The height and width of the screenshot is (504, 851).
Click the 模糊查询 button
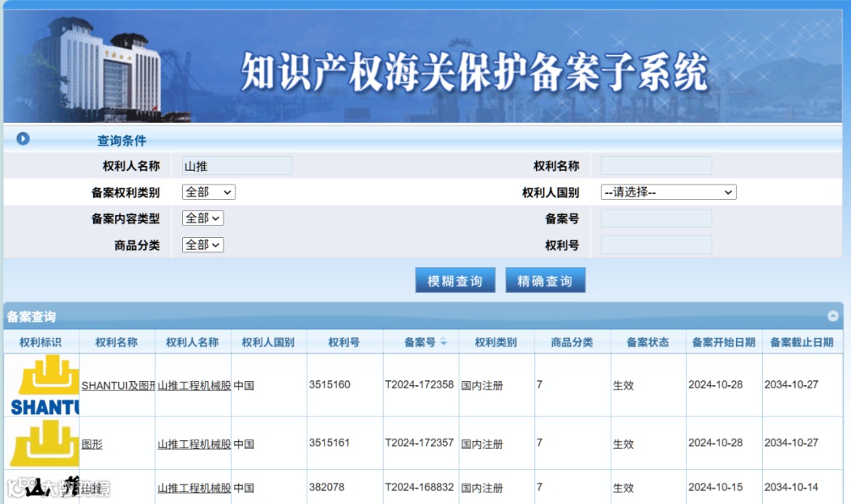tap(455, 280)
